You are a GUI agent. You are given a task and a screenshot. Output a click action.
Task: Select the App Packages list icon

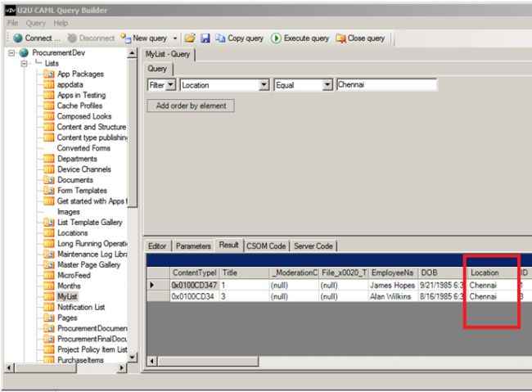[49, 74]
